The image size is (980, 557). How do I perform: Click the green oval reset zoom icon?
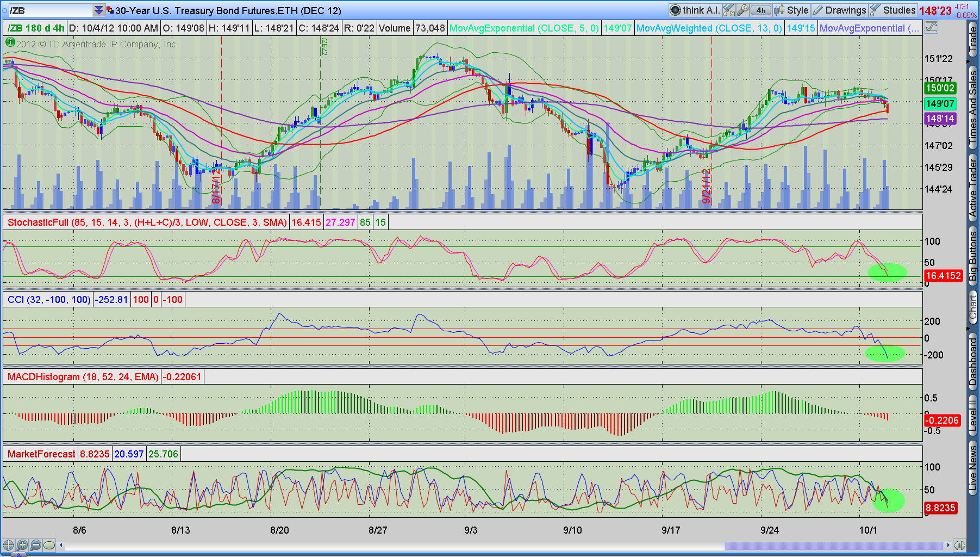point(49,545)
